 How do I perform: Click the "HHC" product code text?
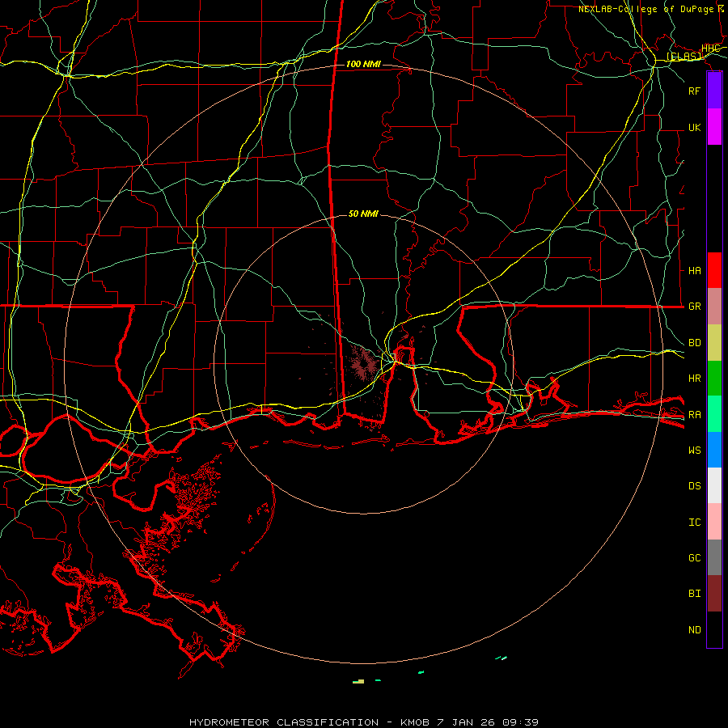(x=710, y=49)
